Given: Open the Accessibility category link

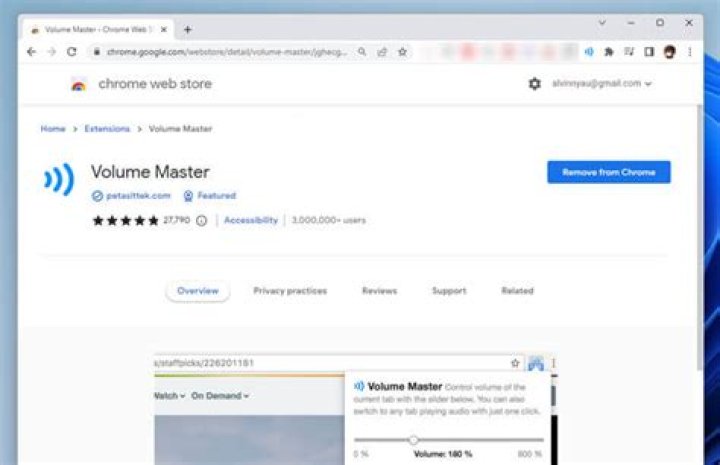Looking at the screenshot, I should 251,220.
